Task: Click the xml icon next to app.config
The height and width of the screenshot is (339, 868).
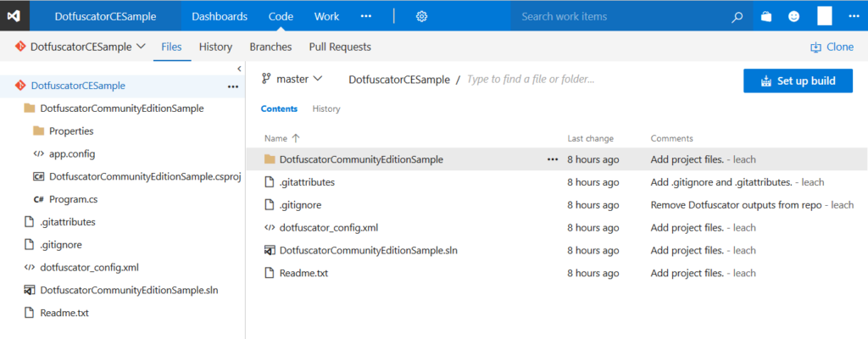Action: coord(38,154)
